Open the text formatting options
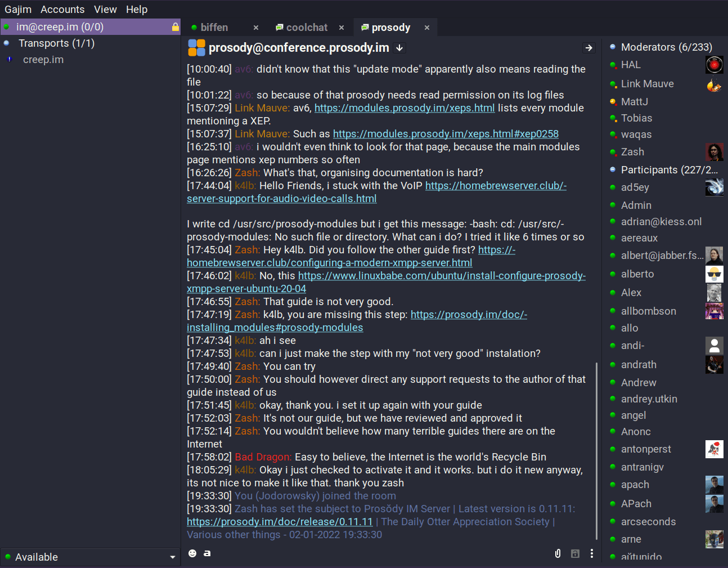Viewport: 728px width, 568px height. [207, 553]
